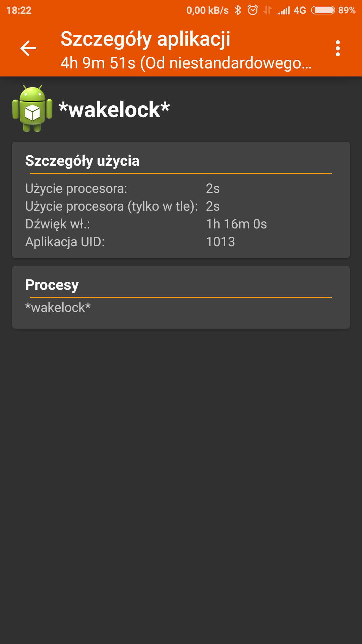Tap the *wakelock* app name heading
This screenshot has width=362, height=644.
114,109
